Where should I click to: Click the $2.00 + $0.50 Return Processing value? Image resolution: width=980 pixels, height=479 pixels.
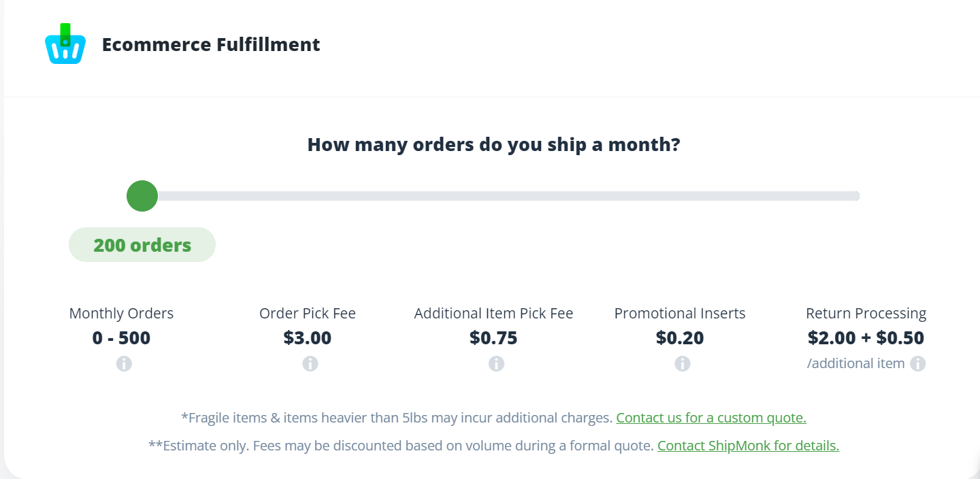(x=866, y=338)
